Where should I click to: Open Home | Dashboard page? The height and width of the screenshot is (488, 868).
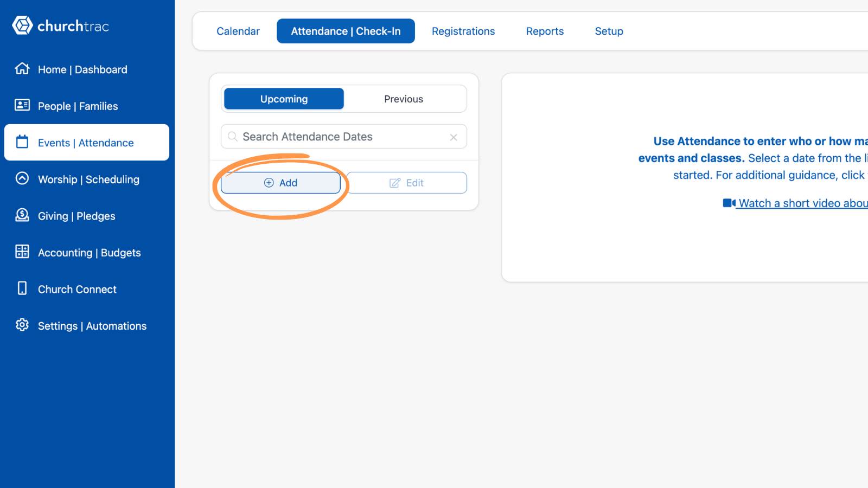click(87, 69)
